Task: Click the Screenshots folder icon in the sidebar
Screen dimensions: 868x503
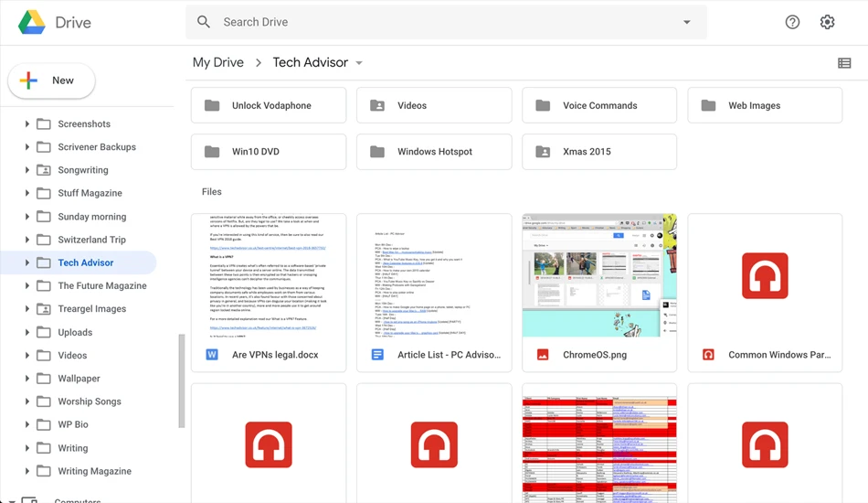Action: pyautogui.click(x=44, y=124)
